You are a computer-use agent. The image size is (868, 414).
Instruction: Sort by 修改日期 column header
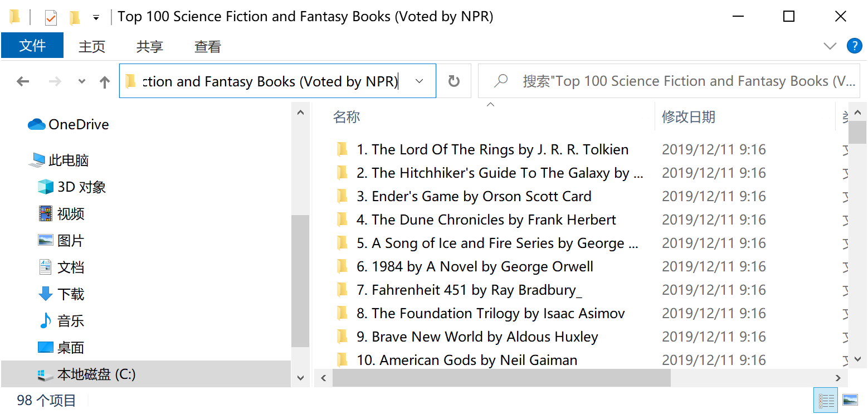[x=688, y=117]
